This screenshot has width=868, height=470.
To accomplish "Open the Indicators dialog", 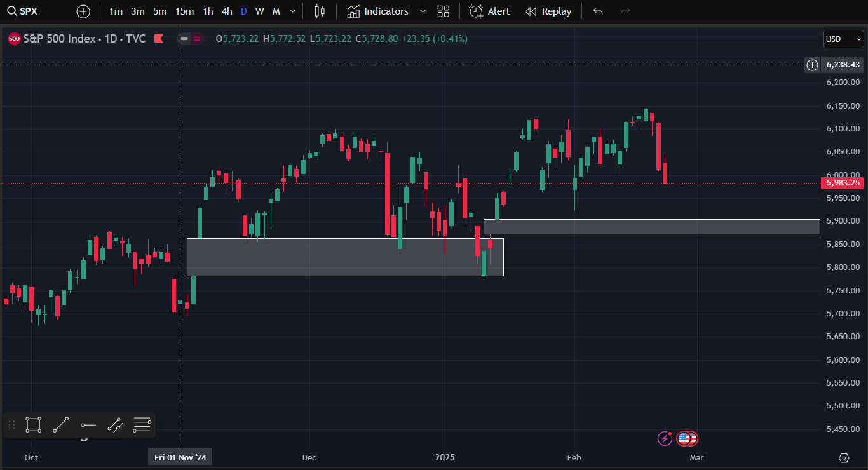I will [378, 11].
